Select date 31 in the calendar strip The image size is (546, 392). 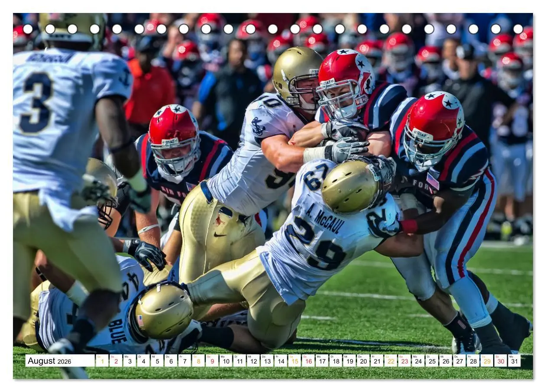click(x=515, y=361)
